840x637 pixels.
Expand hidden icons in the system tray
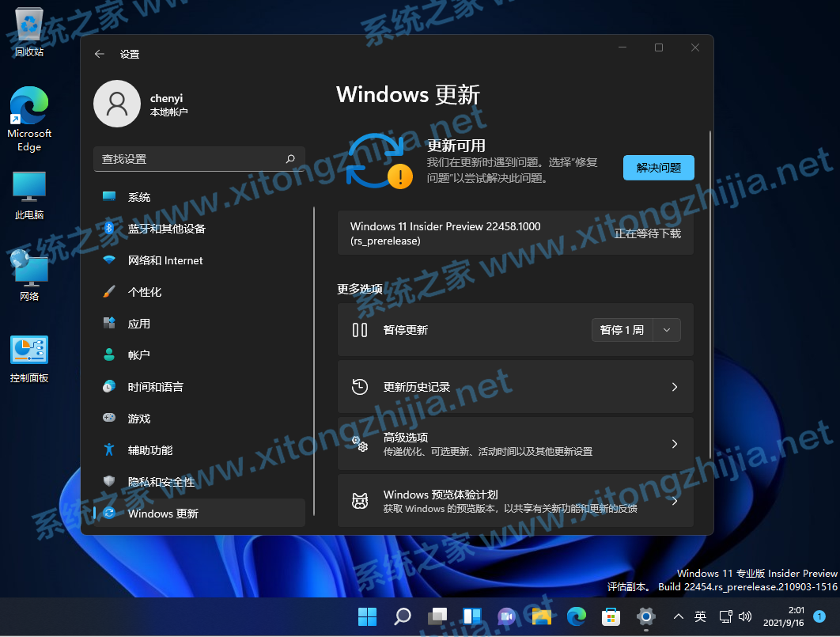point(679,616)
